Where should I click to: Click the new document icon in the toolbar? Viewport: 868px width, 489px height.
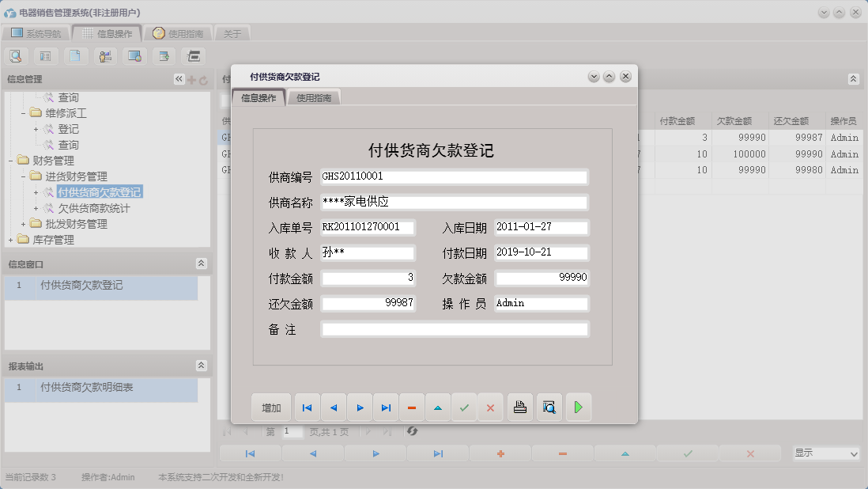76,56
